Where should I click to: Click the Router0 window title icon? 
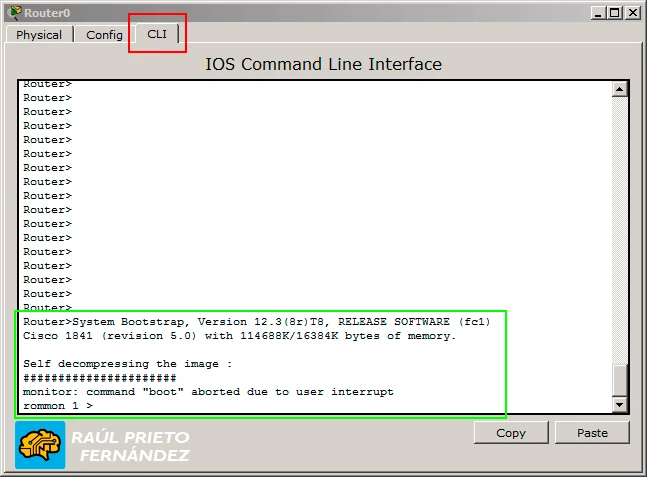(x=14, y=12)
